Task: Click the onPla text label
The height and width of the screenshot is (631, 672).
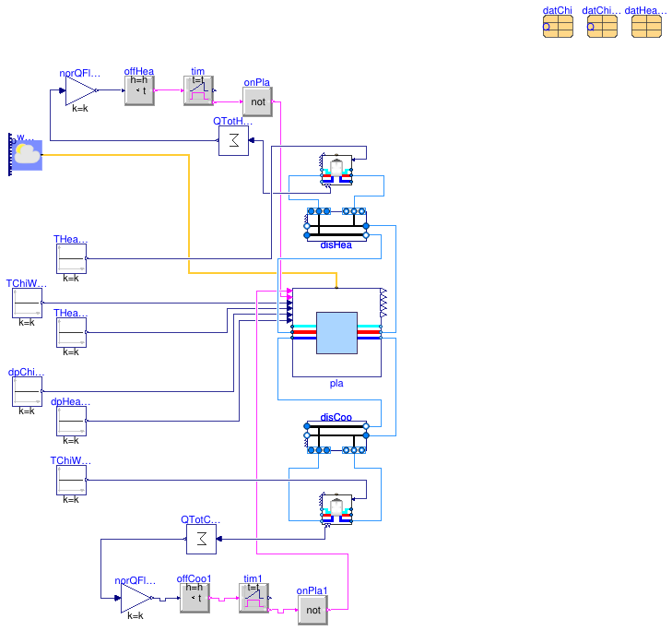Action: click(x=256, y=82)
